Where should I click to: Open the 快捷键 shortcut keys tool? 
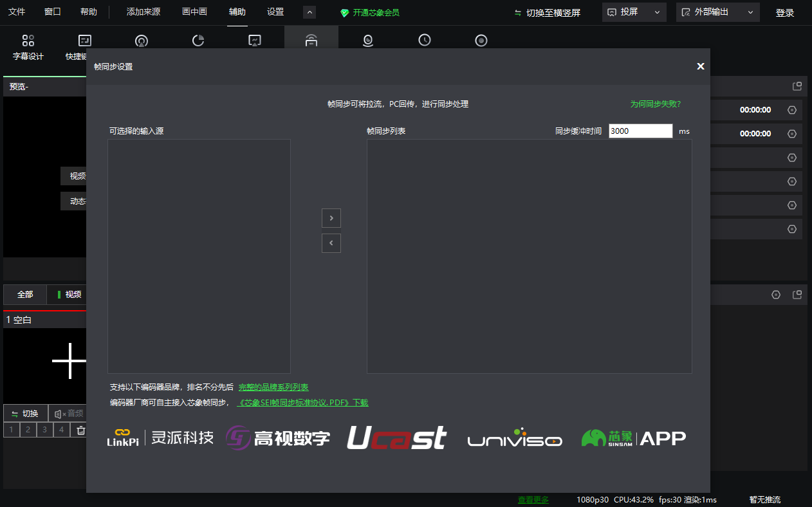point(76,48)
